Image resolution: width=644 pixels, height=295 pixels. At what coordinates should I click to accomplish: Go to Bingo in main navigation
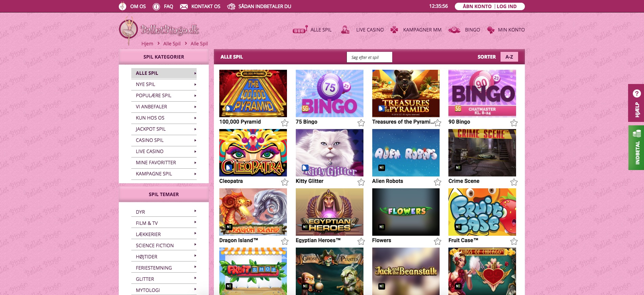[x=472, y=30]
